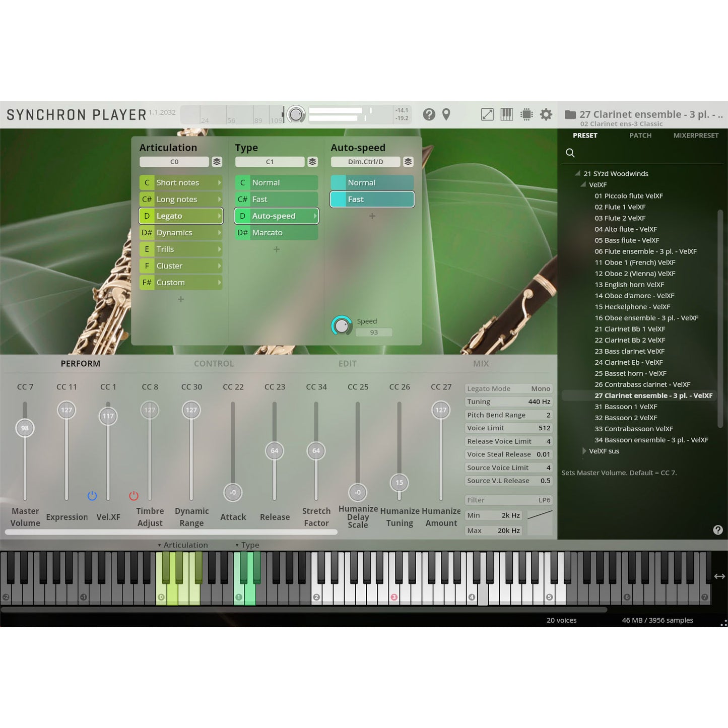Toggle the blue Vel.XF power button

point(92,496)
